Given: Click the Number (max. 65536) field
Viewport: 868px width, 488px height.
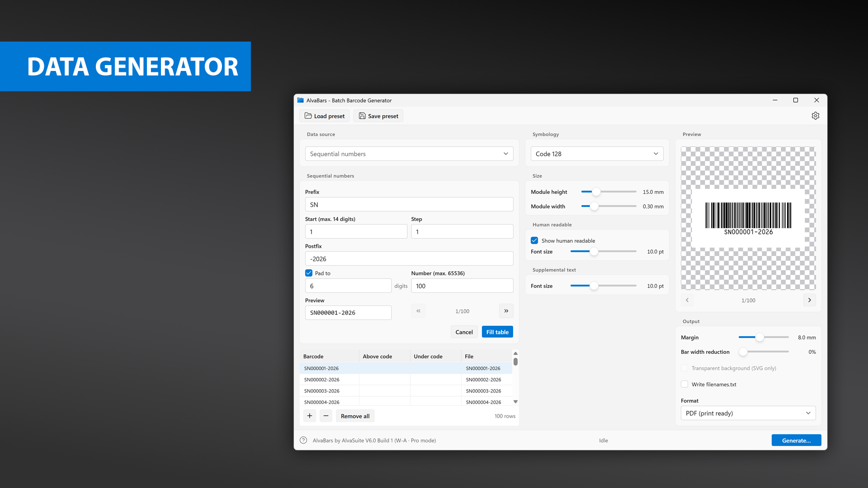Looking at the screenshot, I should coord(462,286).
